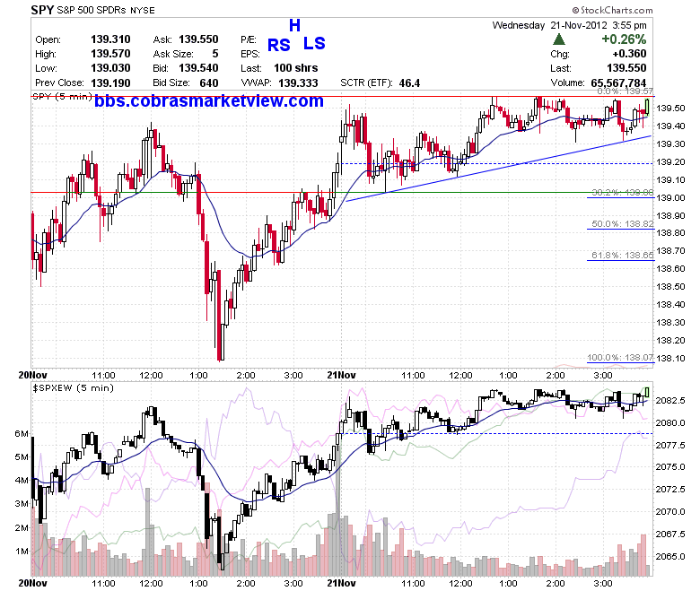Select the 61.8% Fibonacci retracement label
Screen dimensions: 700x591
pos(622,255)
